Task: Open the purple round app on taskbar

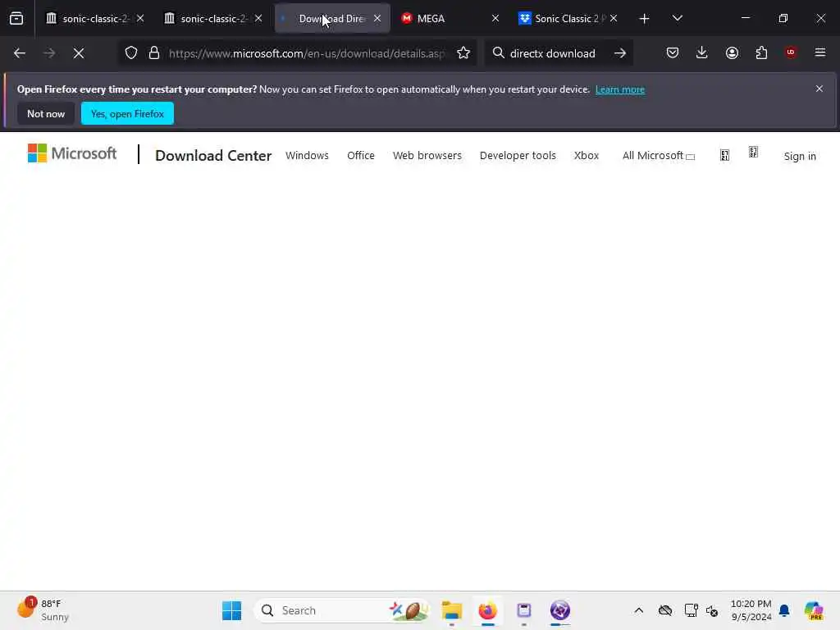Action: [559, 610]
